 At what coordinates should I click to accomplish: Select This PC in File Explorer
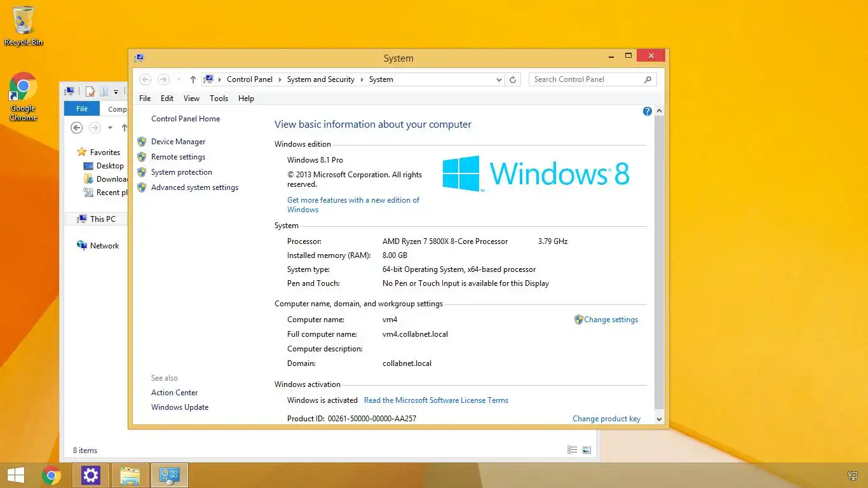[x=97, y=219]
